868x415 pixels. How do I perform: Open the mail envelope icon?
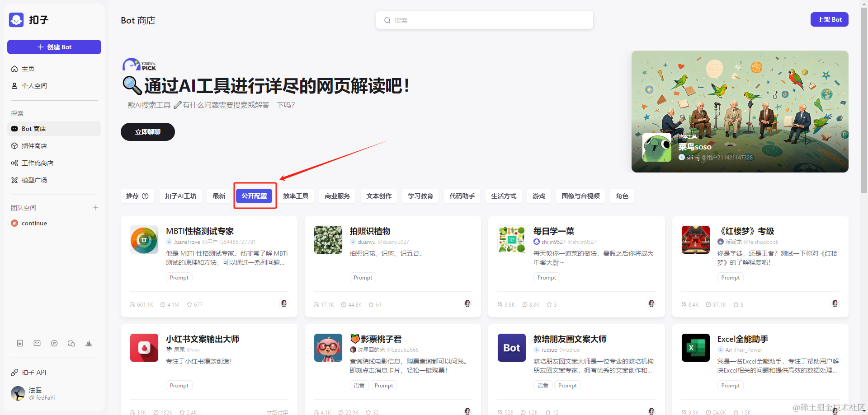37,343
